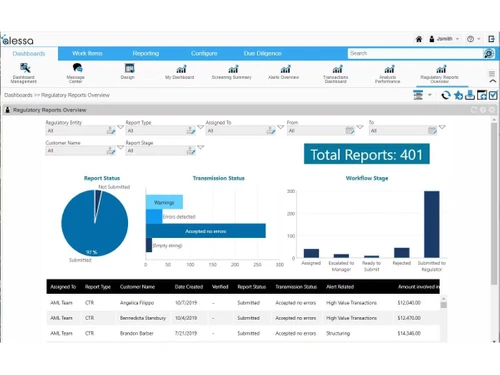Switch to the Work Items tab
This screenshot has height=375, width=500.
click(87, 53)
